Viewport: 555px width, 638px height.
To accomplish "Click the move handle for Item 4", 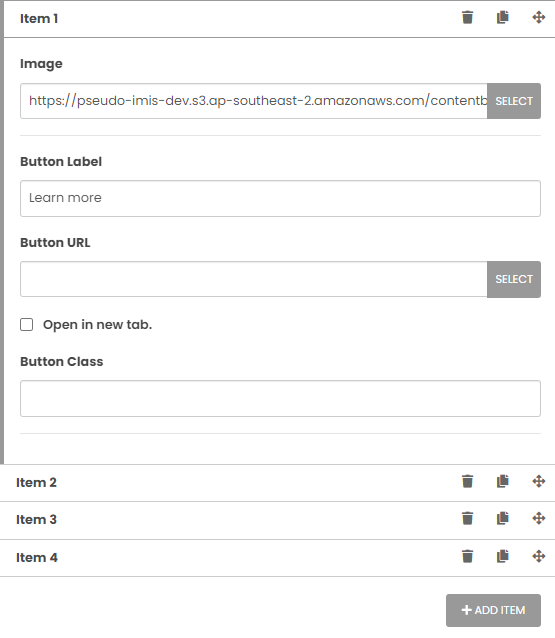I will point(539,556).
